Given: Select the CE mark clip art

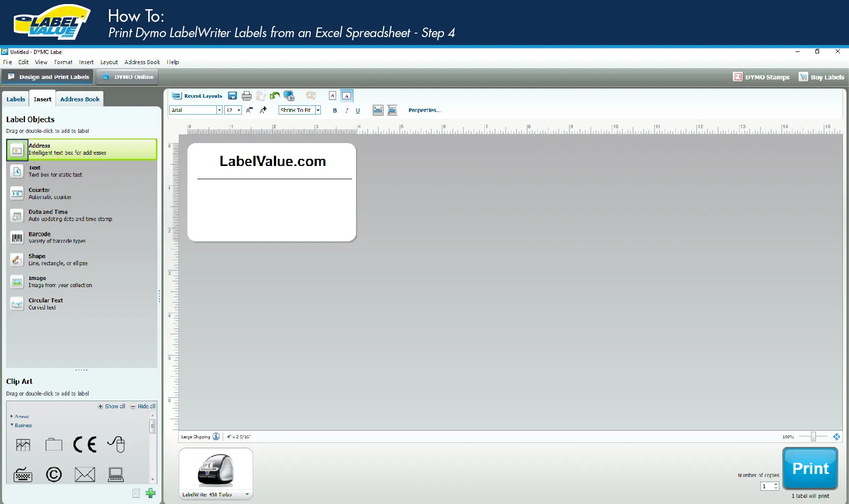Looking at the screenshot, I should pyautogui.click(x=85, y=444).
